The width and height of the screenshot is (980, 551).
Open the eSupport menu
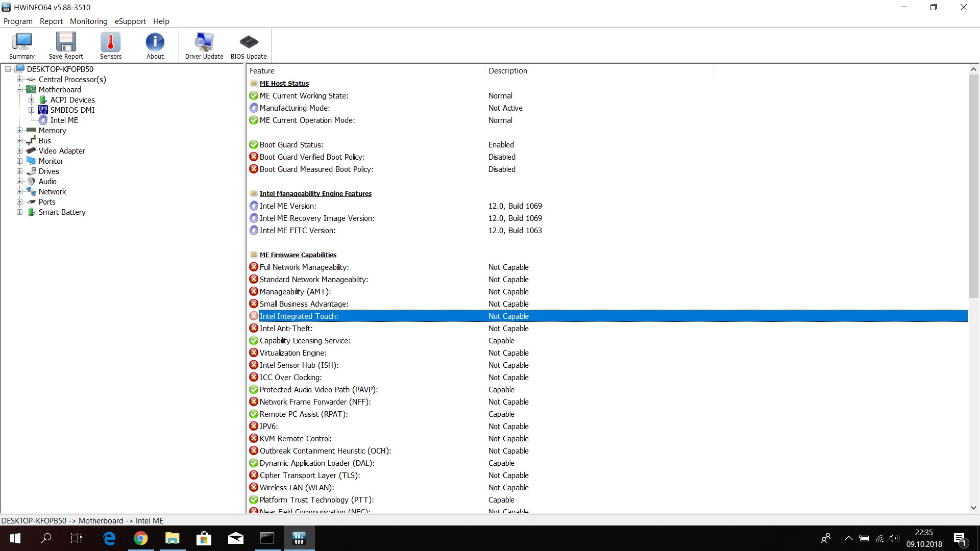(x=130, y=21)
